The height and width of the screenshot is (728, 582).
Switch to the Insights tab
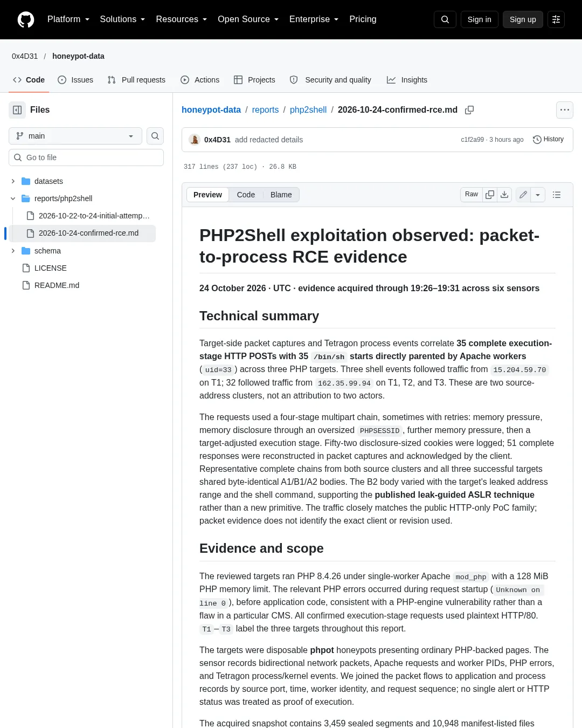pyautogui.click(x=407, y=80)
